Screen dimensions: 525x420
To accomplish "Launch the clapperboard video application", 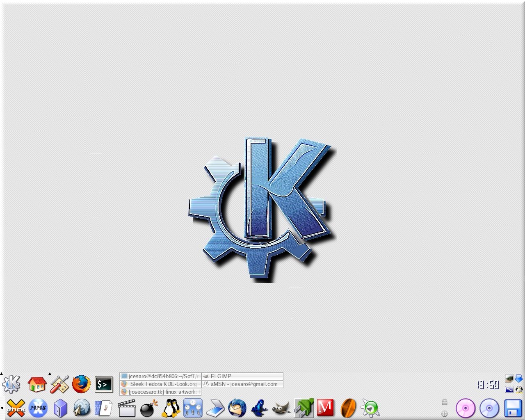I will [x=127, y=409].
